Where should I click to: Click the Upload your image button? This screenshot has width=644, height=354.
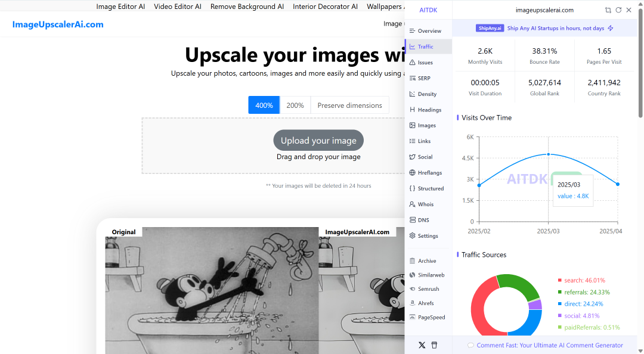318,141
